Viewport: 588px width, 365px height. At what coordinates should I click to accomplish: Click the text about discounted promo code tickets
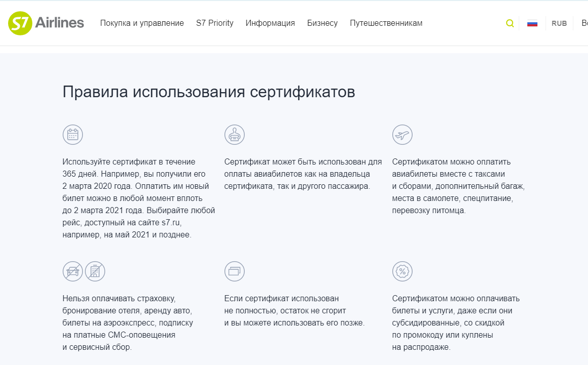click(x=456, y=322)
